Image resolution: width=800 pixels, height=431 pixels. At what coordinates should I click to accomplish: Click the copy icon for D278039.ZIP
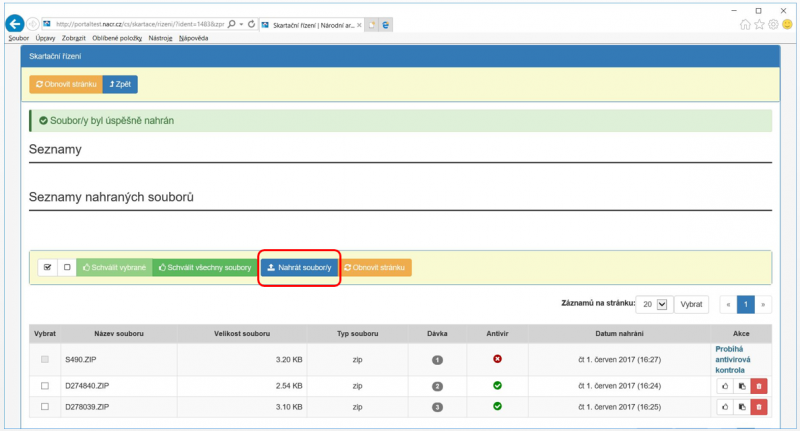point(740,406)
